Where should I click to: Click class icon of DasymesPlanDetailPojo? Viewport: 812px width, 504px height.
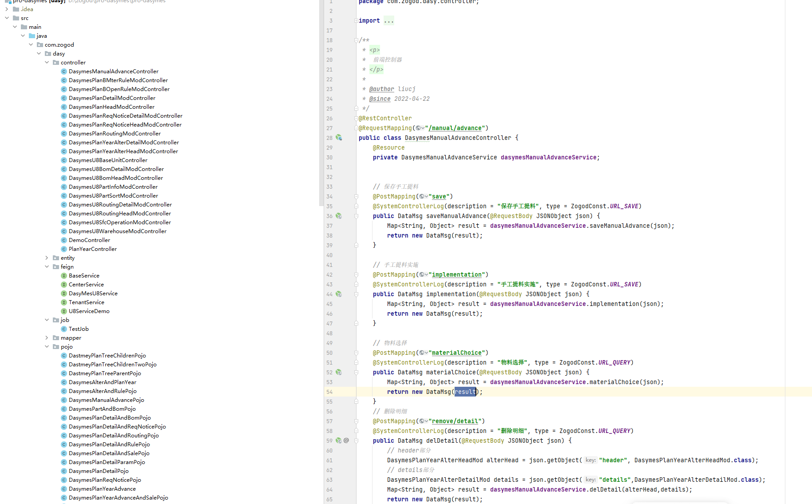click(64, 471)
